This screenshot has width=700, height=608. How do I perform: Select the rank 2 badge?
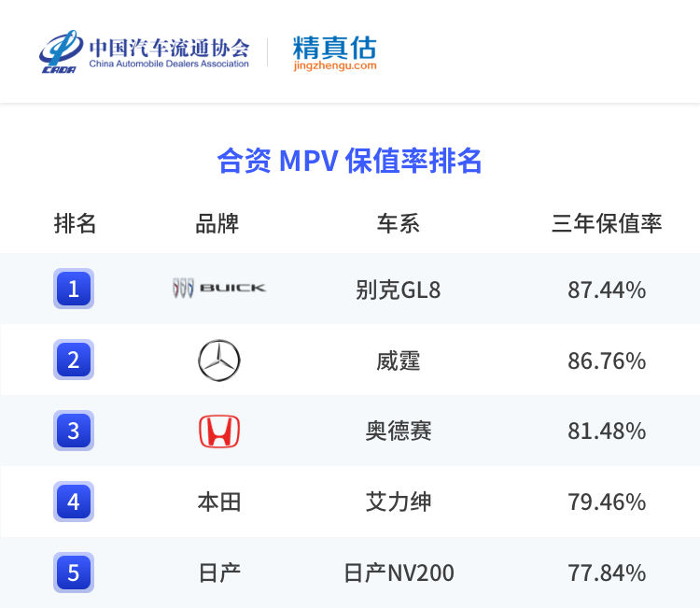[74, 360]
